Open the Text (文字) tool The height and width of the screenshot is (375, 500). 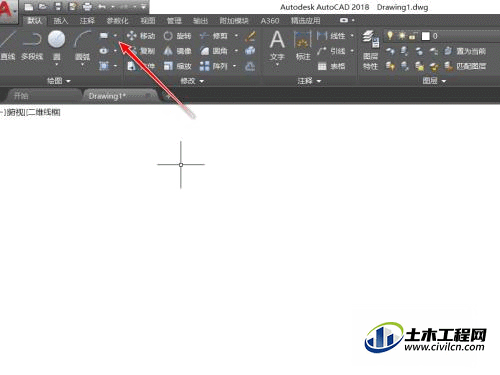click(277, 46)
